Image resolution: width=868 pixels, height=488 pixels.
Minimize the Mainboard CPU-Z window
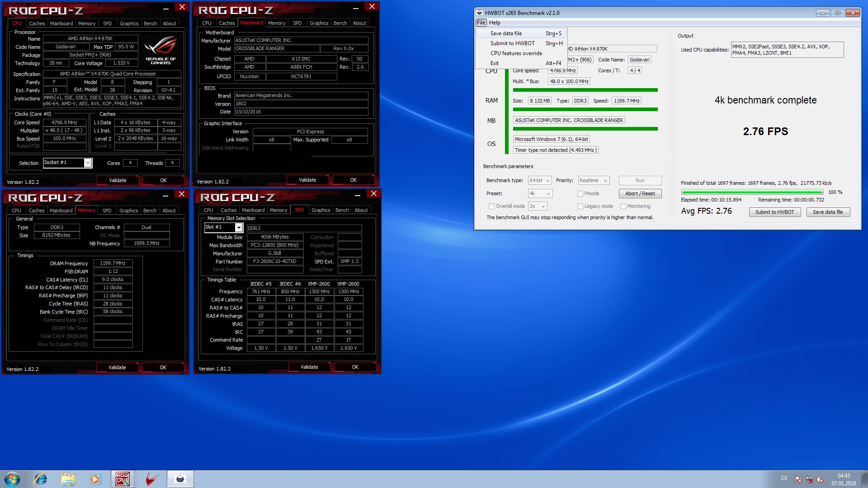356,7
